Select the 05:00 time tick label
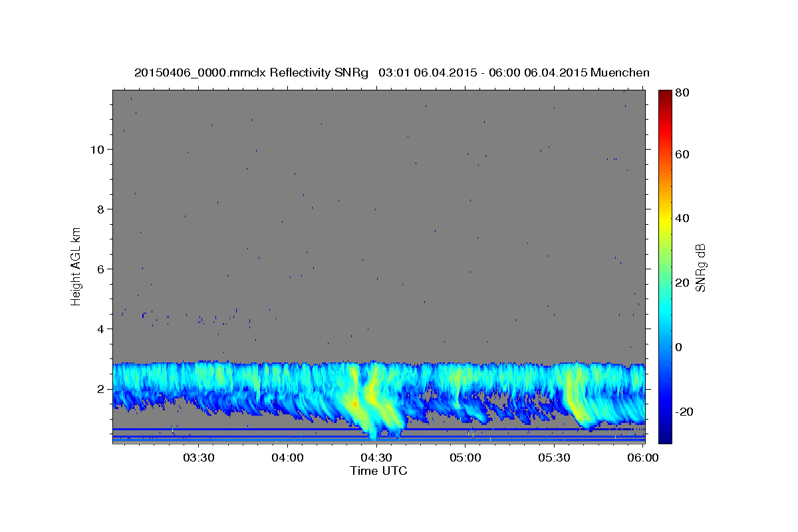The height and width of the screenshot is (532, 798). point(465,458)
